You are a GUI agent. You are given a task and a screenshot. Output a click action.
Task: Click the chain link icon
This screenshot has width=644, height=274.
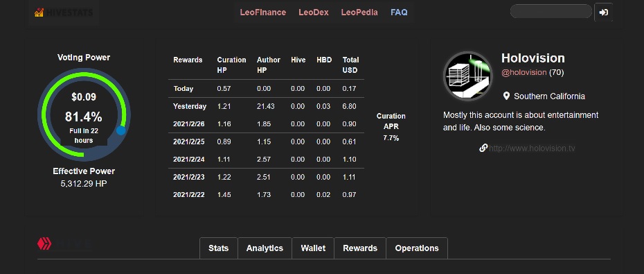483,148
